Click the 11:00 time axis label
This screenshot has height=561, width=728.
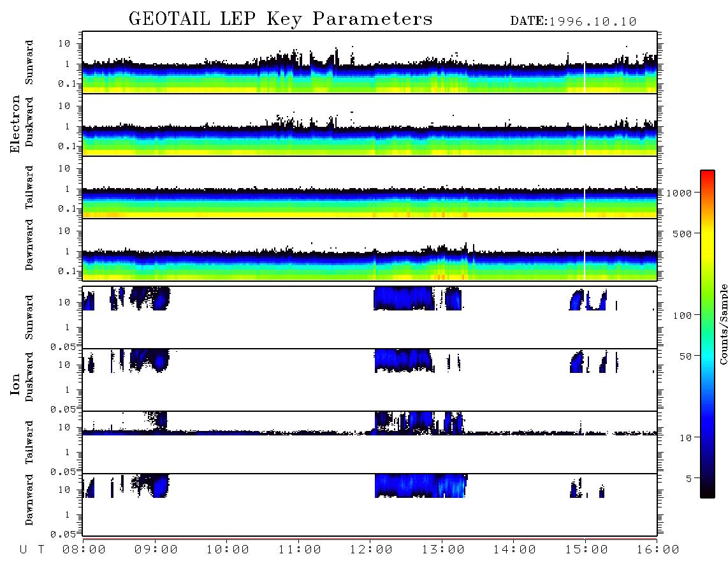pos(300,550)
